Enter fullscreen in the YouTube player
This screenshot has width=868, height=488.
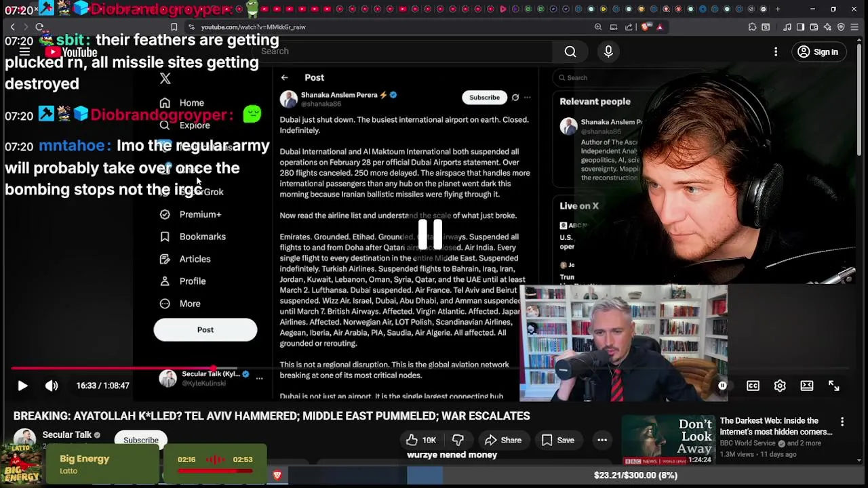pos(834,386)
